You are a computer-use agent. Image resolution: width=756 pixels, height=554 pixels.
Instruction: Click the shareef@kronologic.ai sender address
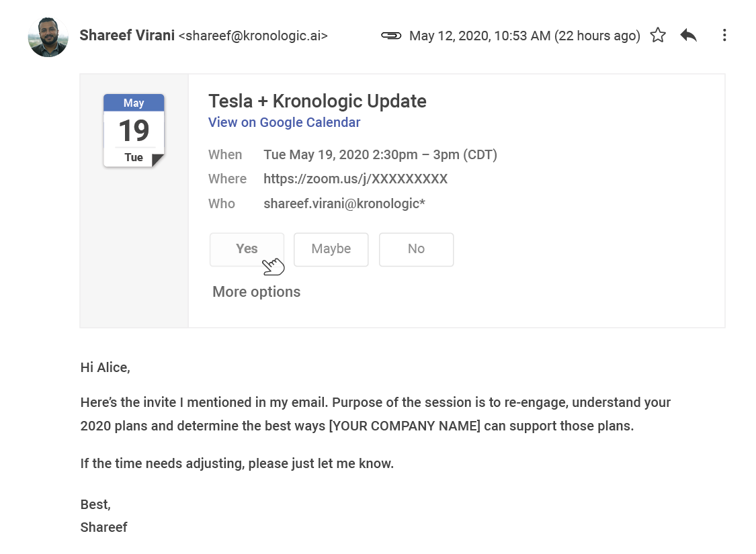click(x=253, y=36)
